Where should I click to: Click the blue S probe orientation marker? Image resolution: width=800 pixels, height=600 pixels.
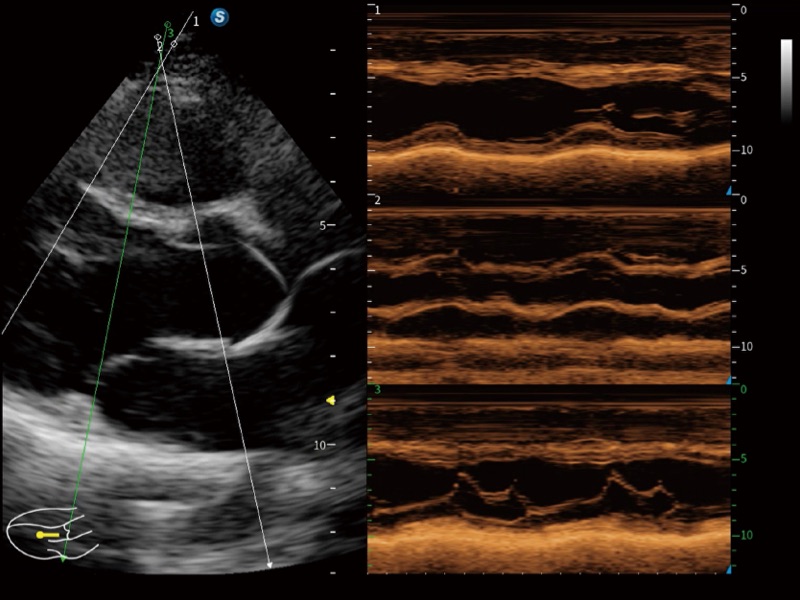point(219,18)
